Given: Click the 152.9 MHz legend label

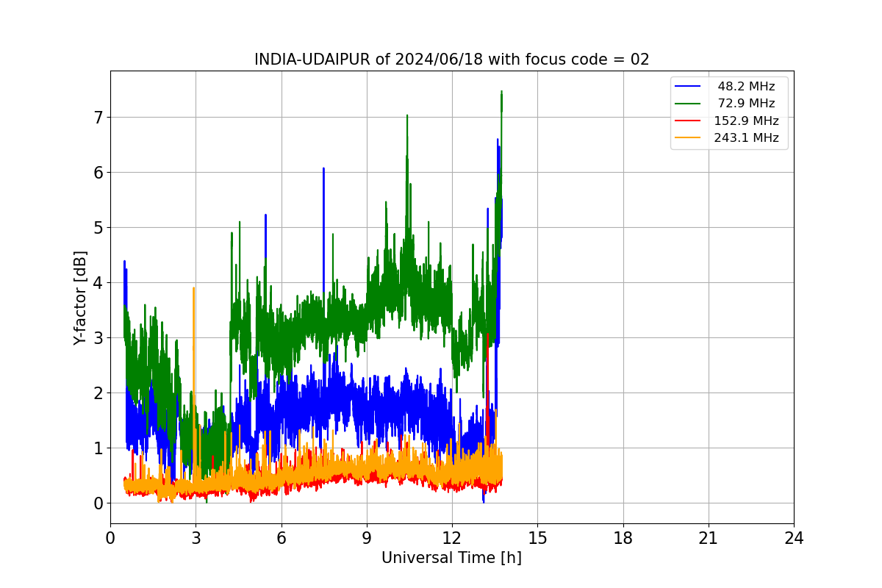Looking at the screenshot, I should [746, 121].
